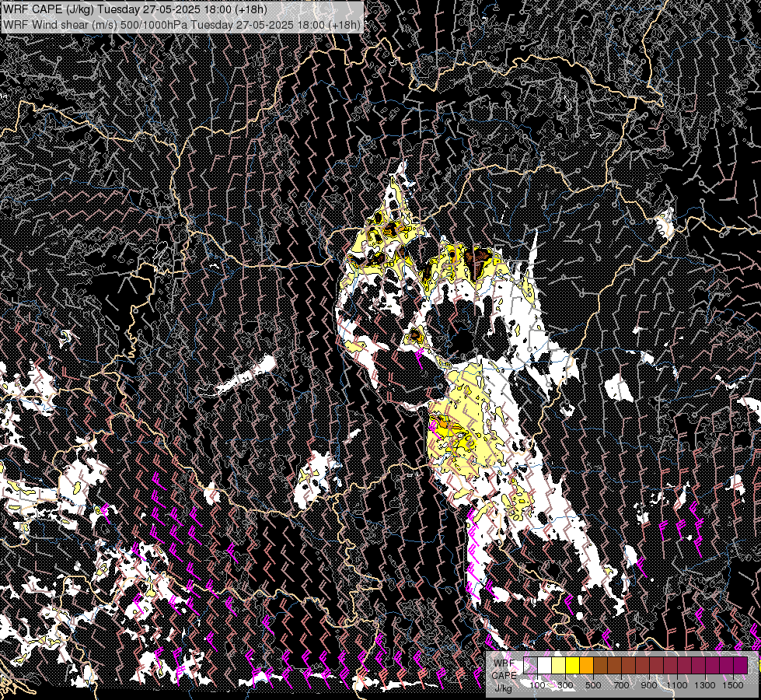The image size is (761, 700).
Task: Click the orange legend swatch
Action: (x=586, y=665)
